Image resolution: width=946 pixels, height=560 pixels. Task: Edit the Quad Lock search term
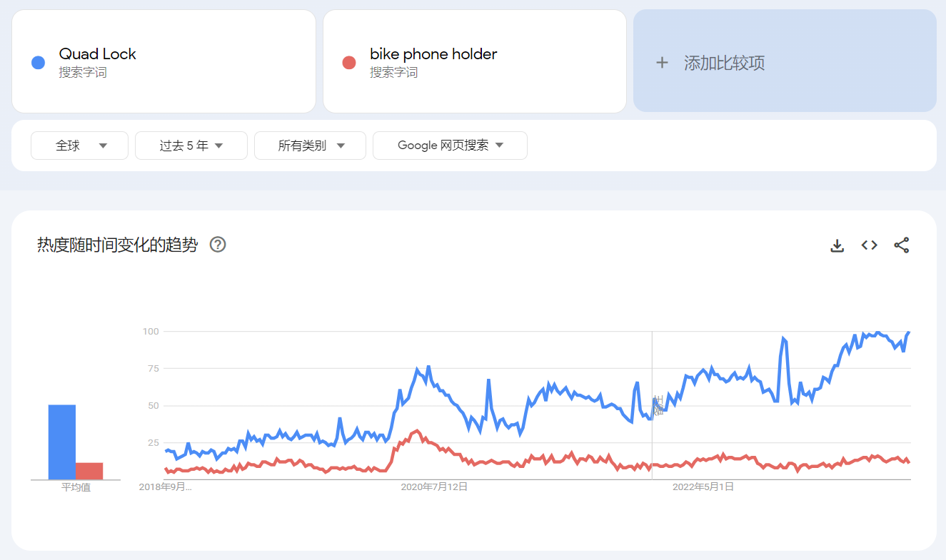pos(163,61)
